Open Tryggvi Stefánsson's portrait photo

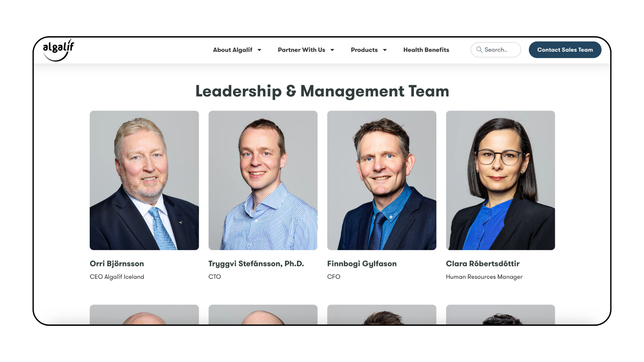263,180
